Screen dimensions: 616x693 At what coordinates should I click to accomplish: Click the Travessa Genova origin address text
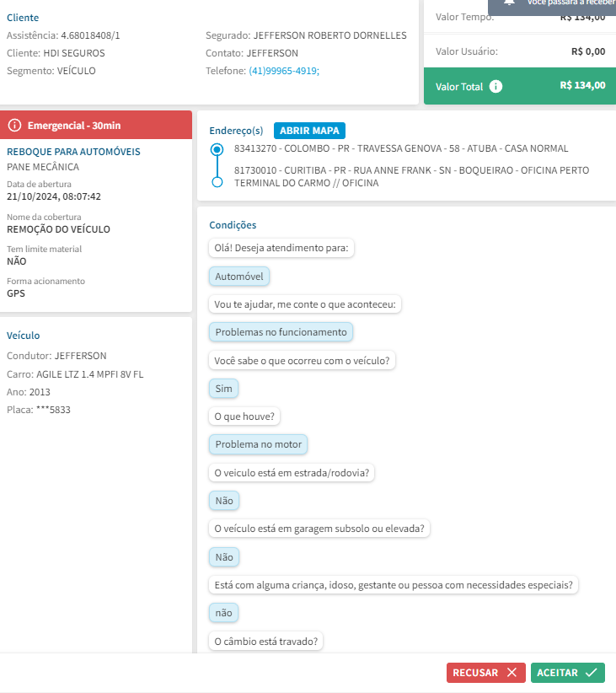[401, 148]
